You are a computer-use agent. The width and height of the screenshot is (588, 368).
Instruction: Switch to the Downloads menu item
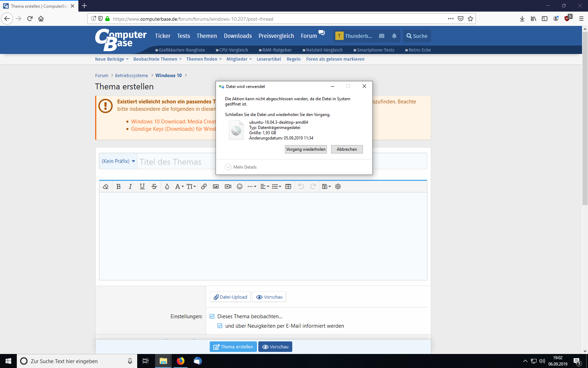point(238,36)
